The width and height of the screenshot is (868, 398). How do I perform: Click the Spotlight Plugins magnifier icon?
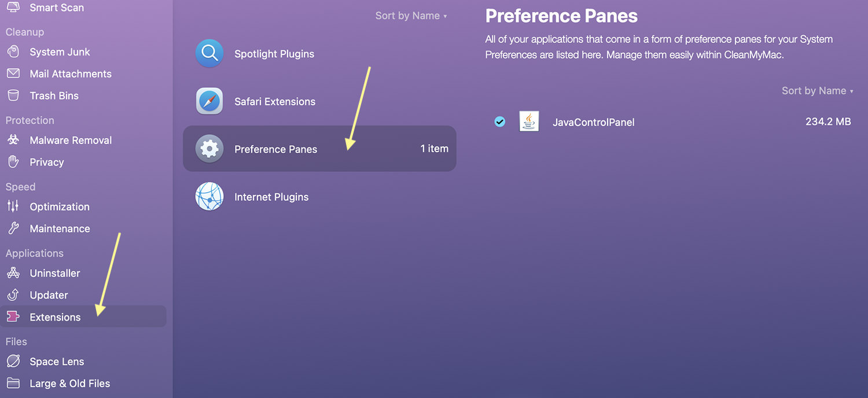click(209, 54)
